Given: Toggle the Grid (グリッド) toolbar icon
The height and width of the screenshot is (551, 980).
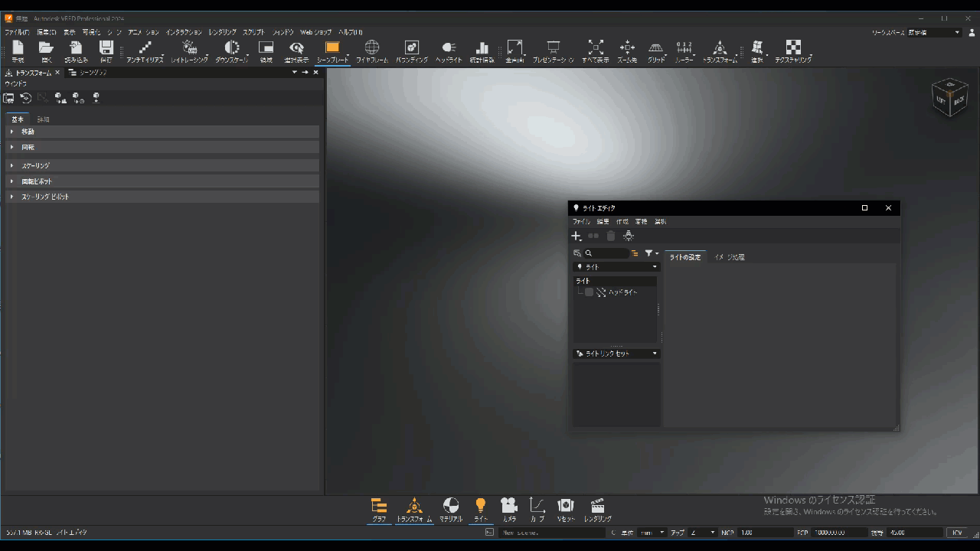Looking at the screenshot, I should coord(656,51).
